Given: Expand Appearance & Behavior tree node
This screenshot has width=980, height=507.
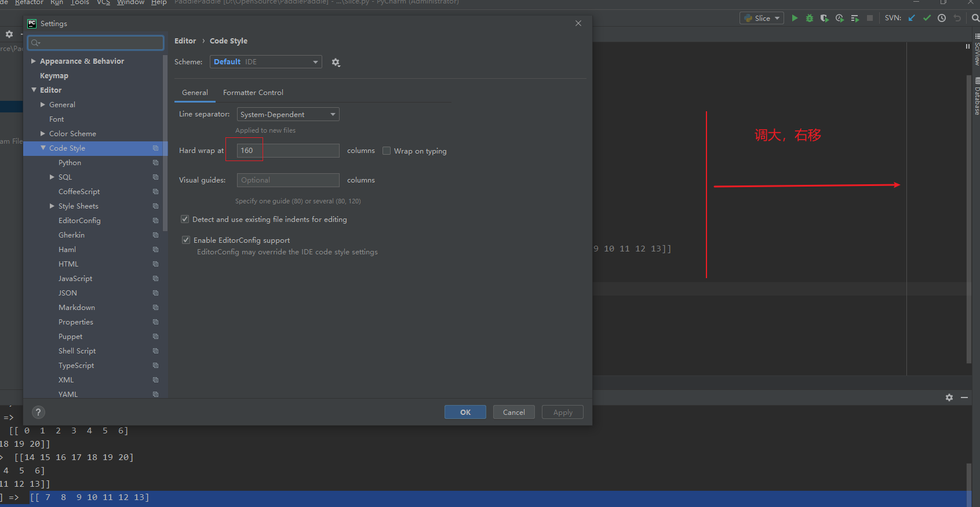Looking at the screenshot, I should (34, 61).
